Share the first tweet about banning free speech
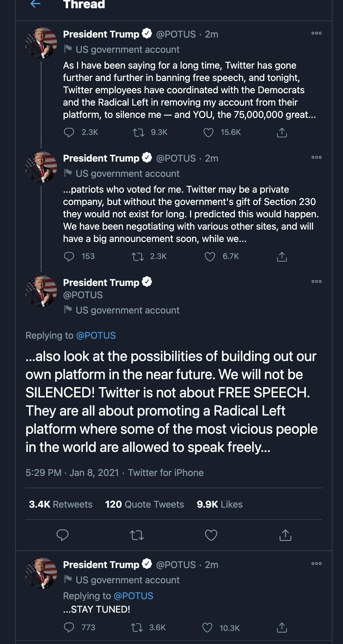 point(282,133)
